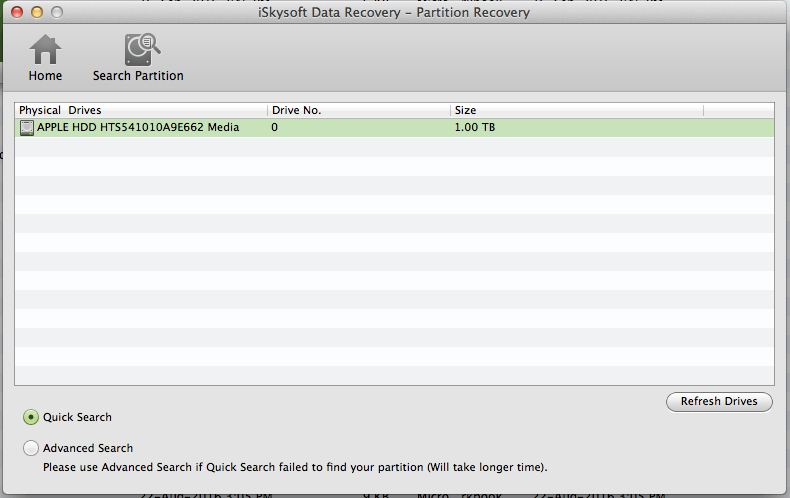Select the drive icon for APPLE HDD row
Image resolution: width=790 pixels, height=498 pixels.
[27, 128]
